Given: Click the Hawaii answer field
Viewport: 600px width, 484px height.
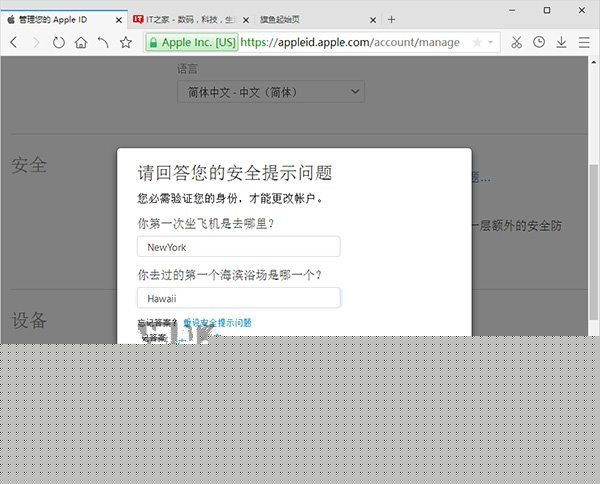Looking at the screenshot, I should click(x=239, y=298).
